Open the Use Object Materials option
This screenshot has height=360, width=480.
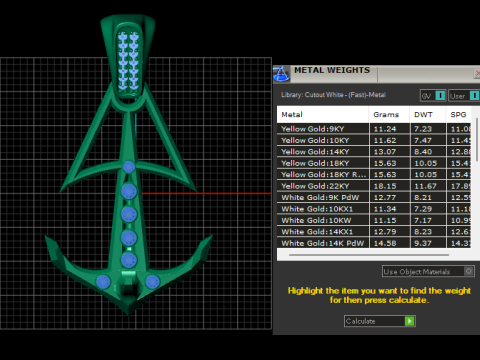click(x=428, y=271)
